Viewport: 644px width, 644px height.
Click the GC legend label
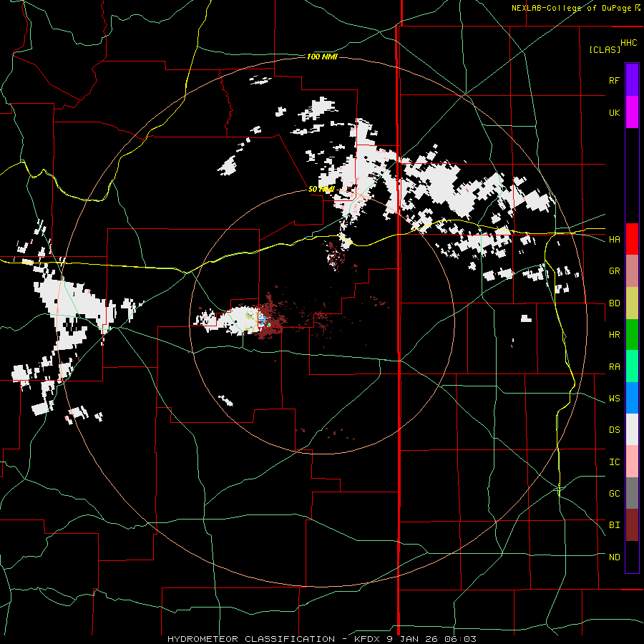pyautogui.click(x=614, y=494)
